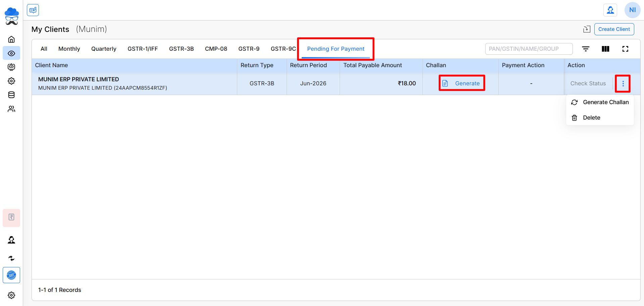The height and width of the screenshot is (306, 644).
Task: Switch to the All tab
Action: pyautogui.click(x=44, y=49)
